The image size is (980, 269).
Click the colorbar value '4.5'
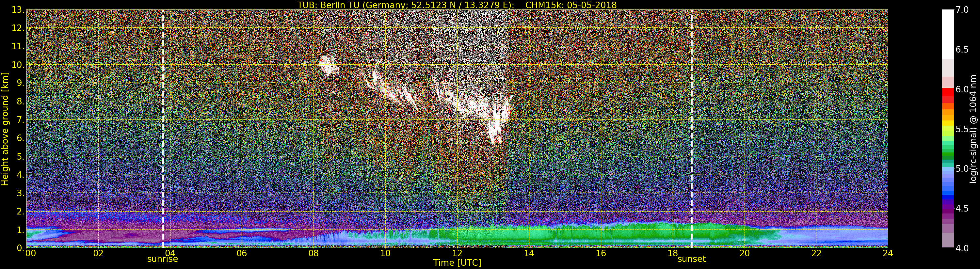(962, 209)
